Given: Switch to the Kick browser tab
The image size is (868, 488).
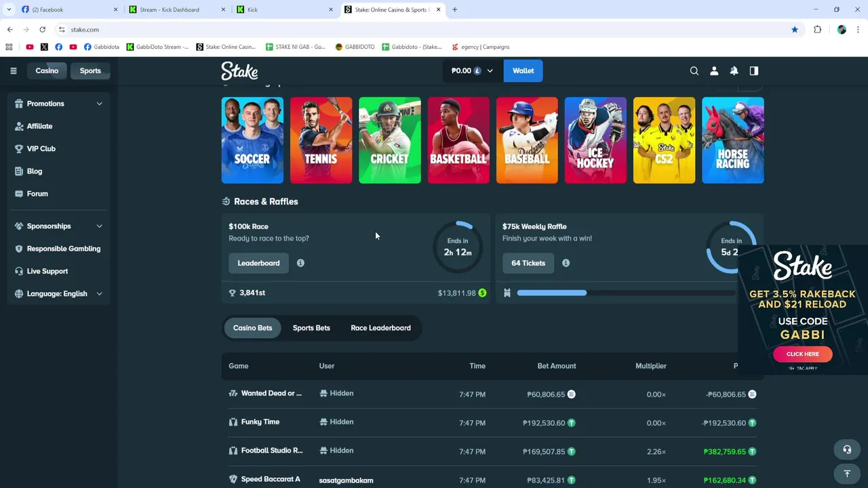Looking at the screenshot, I should [285, 9].
